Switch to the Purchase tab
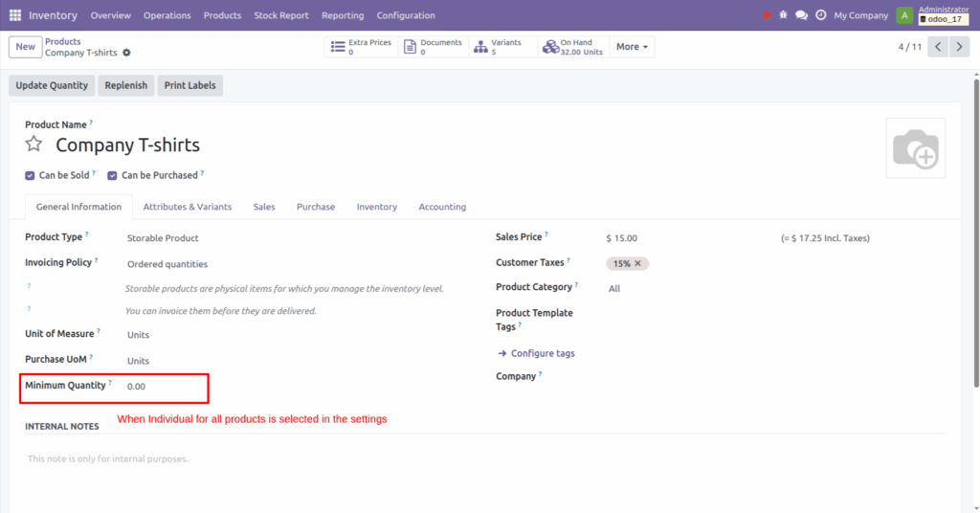Image resolution: width=980 pixels, height=513 pixels. point(316,207)
